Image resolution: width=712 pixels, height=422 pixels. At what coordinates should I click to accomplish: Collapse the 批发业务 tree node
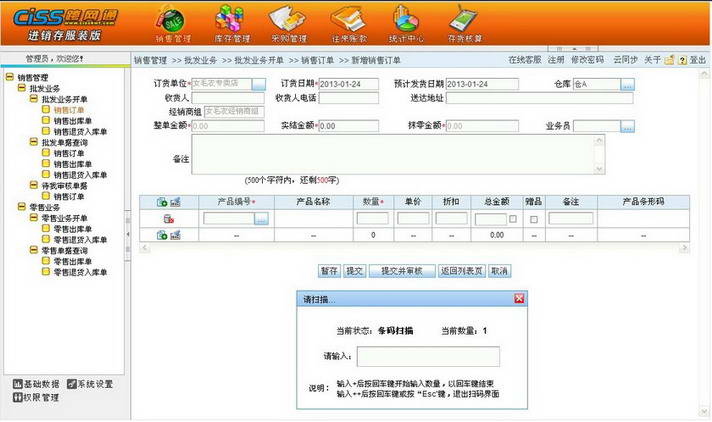pyautogui.click(x=21, y=88)
